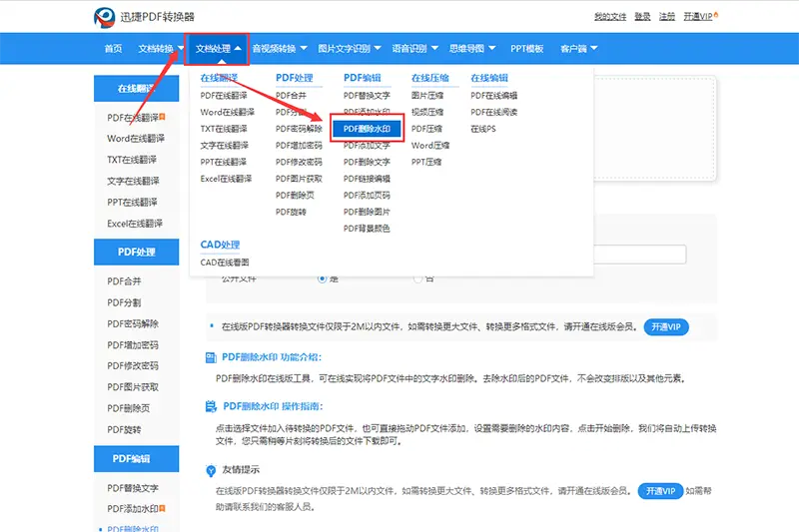This screenshot has width=799, height=532.
Task: Choose 在线PS in the dropdown menu
Action: click(483, 129)
